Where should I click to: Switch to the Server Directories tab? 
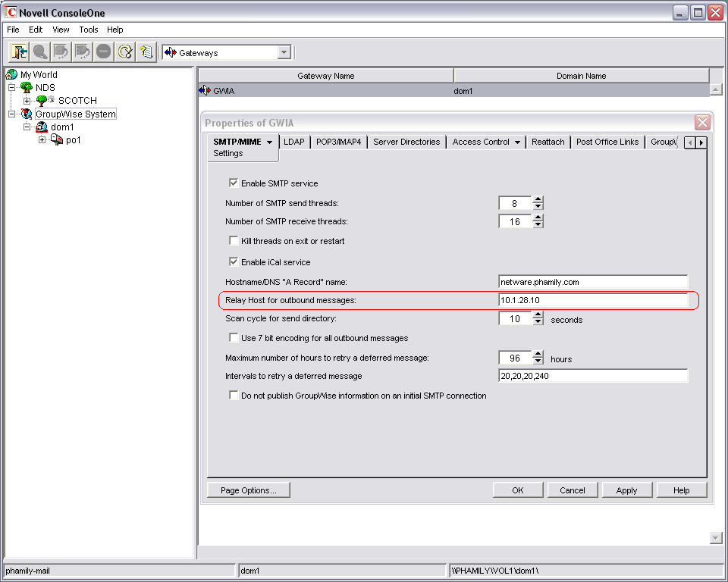pos(406,142)
